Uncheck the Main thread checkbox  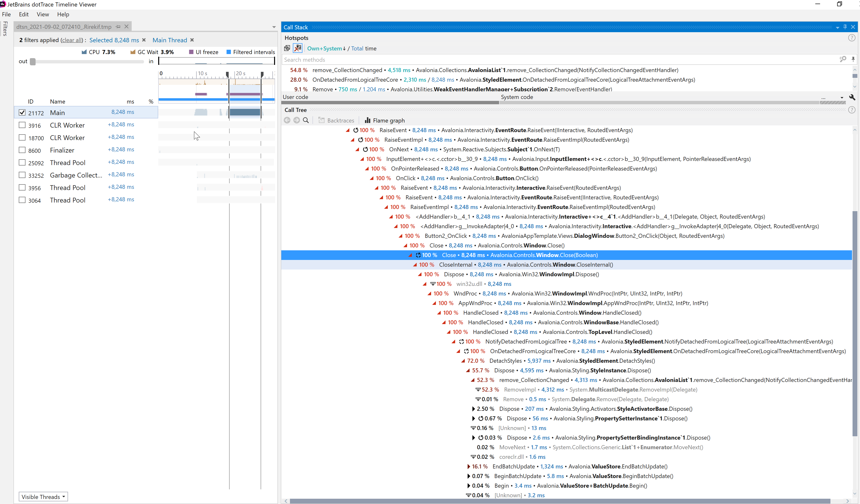(22, 112)
